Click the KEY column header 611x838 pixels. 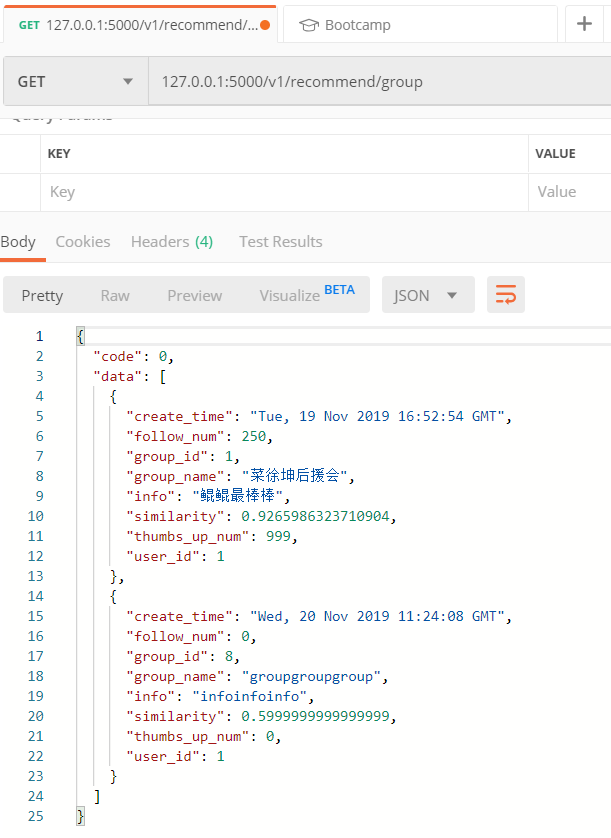[59, 154]
